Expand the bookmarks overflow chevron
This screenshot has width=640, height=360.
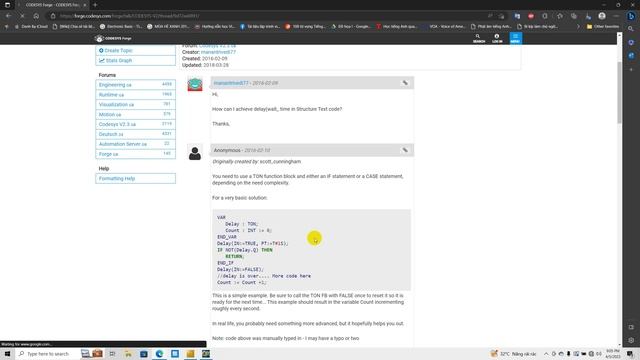click(x=578, y=27)
